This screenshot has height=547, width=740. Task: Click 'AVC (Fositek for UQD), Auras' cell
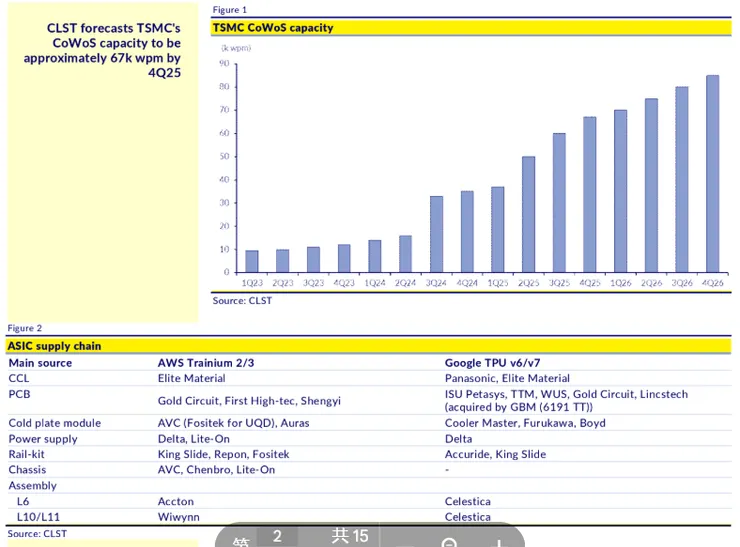click(234, 423)
